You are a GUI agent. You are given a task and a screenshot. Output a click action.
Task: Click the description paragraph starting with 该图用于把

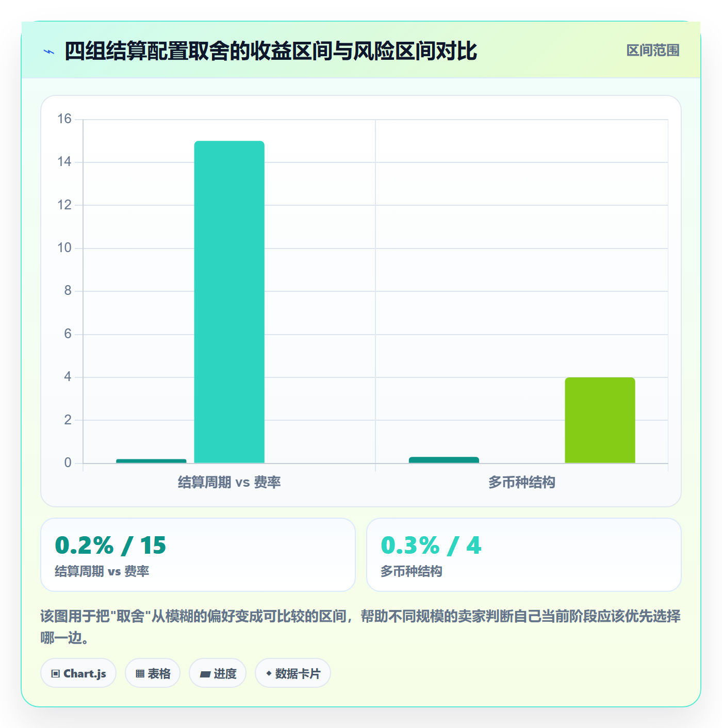[x=360, y=627]
